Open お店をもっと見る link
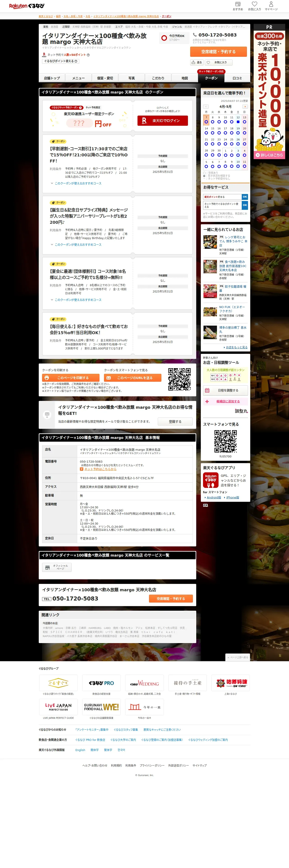This screenshot has height=868, width=289. tap(237, 347)
